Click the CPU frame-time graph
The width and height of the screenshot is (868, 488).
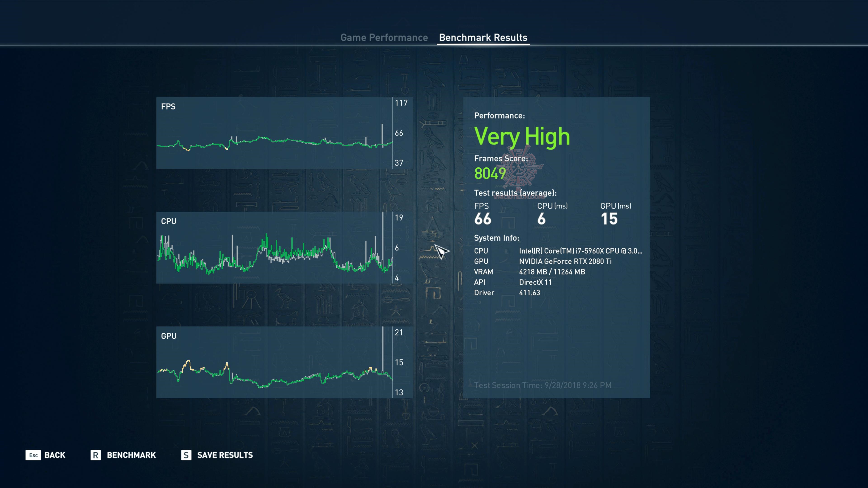[x=274, y=248]
